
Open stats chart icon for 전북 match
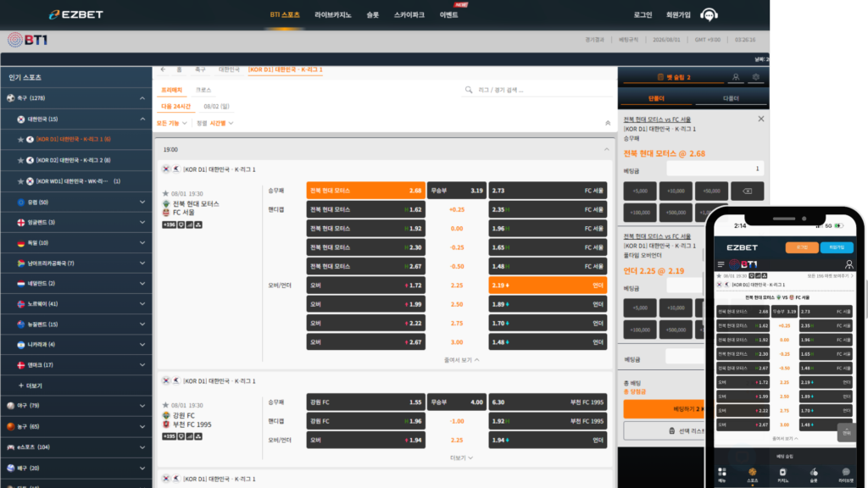[190, 225]
